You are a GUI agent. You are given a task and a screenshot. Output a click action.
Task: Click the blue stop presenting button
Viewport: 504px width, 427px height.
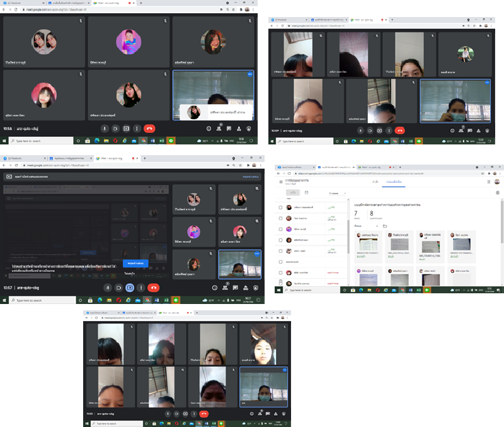pyautogui.click(x=135, y=262)
